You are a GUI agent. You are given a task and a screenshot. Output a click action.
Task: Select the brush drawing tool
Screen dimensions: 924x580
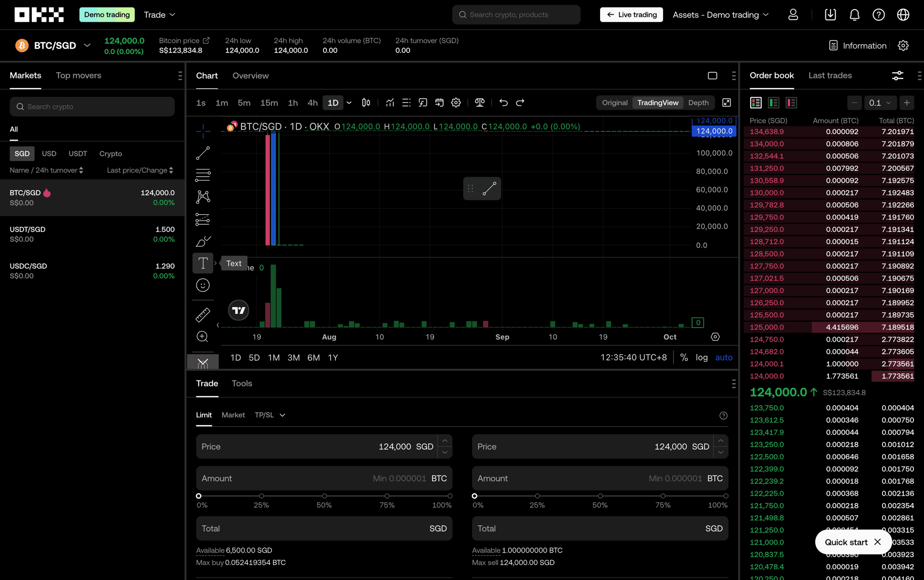[x=203, y=241]
